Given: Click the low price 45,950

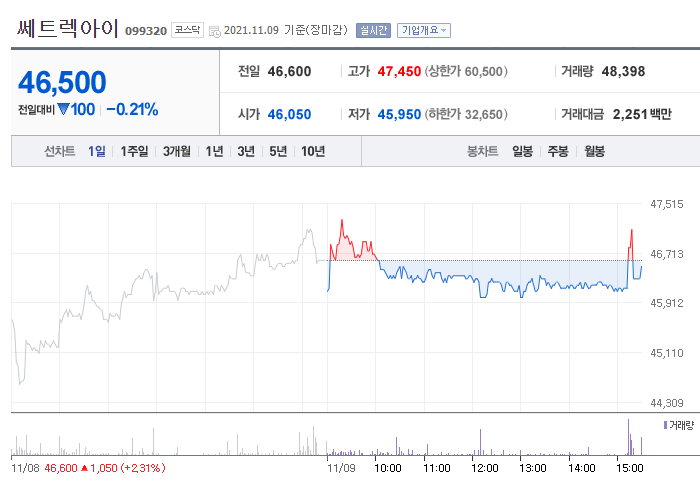Looking at the screenshot, I should pos(399,114).
